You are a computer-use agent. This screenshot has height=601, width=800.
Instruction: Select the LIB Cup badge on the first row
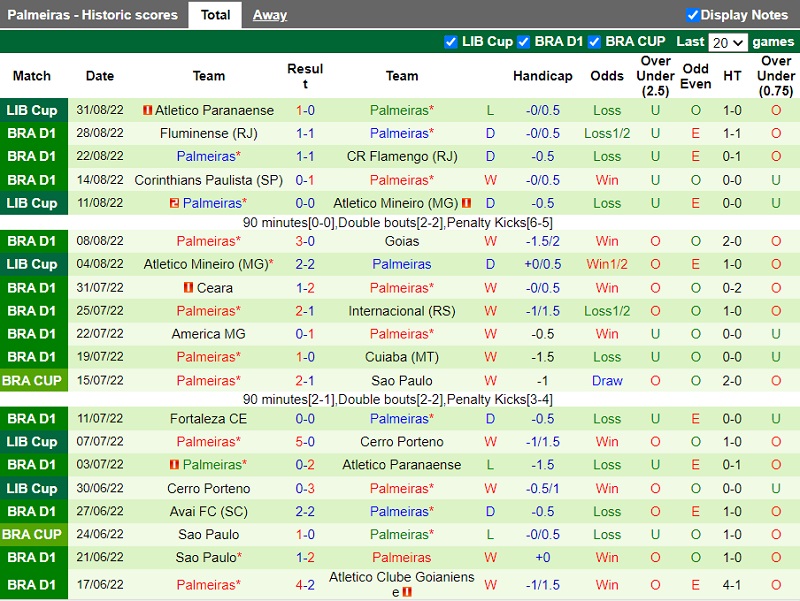pos(31,110)
